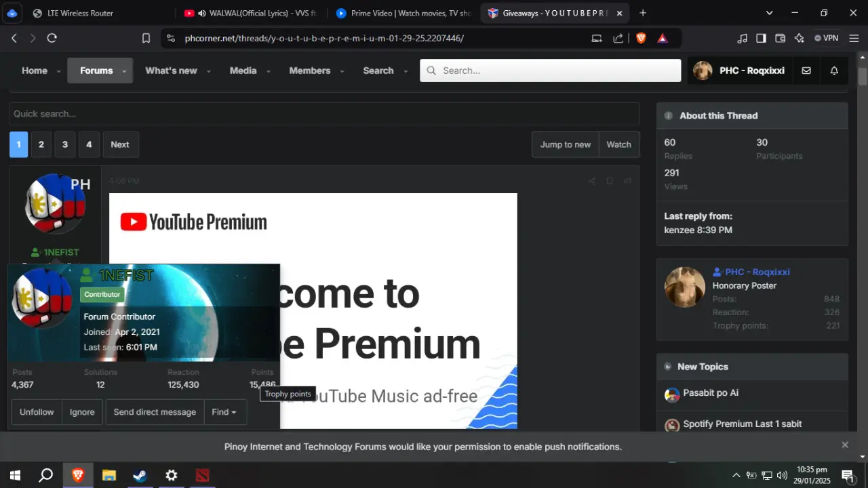Go to page 4 of the thread
868x488 pixels.
(89, 144)
